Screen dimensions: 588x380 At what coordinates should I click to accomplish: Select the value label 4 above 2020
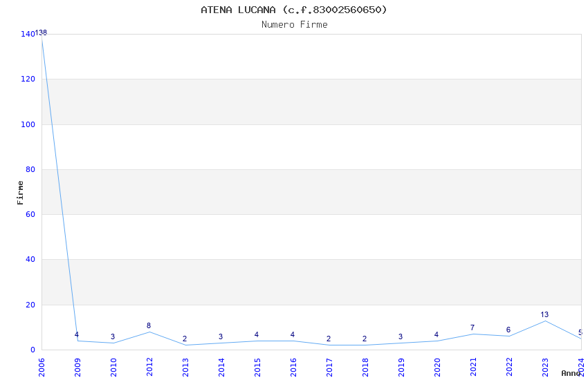437,334
